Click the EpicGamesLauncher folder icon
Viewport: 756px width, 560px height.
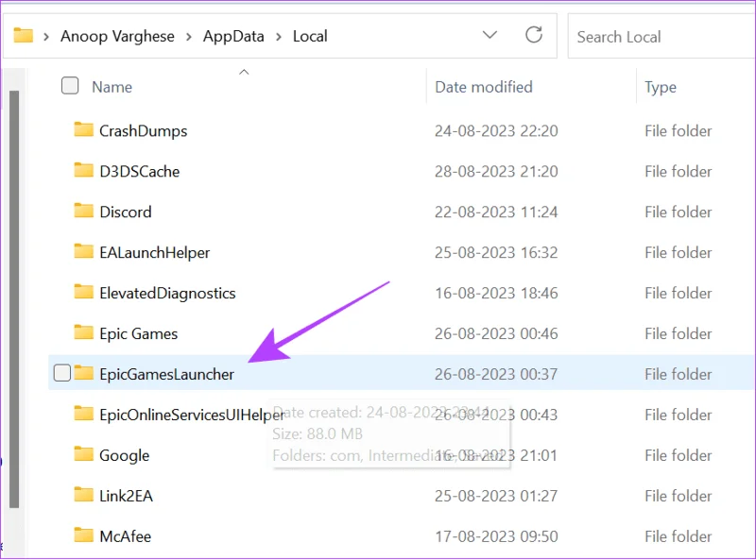coord(84,372)
